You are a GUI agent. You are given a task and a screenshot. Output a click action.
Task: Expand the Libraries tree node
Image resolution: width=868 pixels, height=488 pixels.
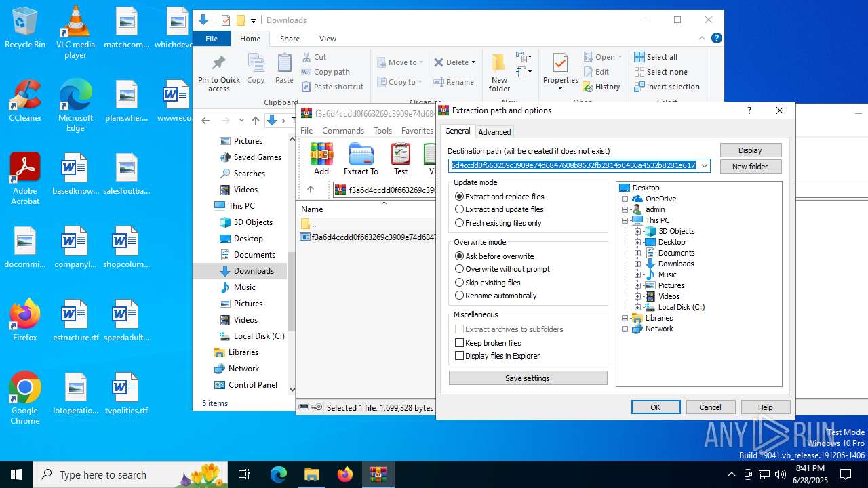(625, 318)
